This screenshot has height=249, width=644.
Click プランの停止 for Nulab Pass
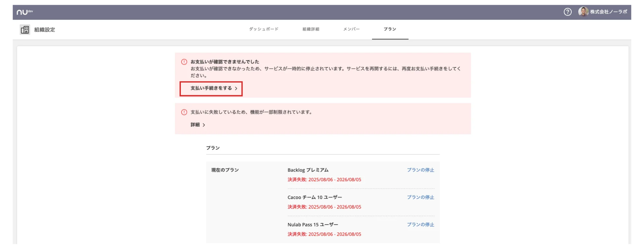pyautogui.click(x=420, y=225)
